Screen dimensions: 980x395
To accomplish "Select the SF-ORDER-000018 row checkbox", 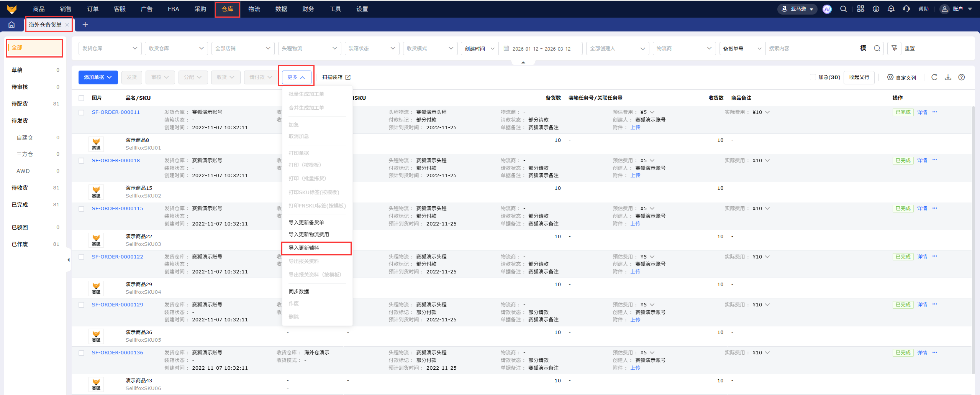I will coord(81,161).
